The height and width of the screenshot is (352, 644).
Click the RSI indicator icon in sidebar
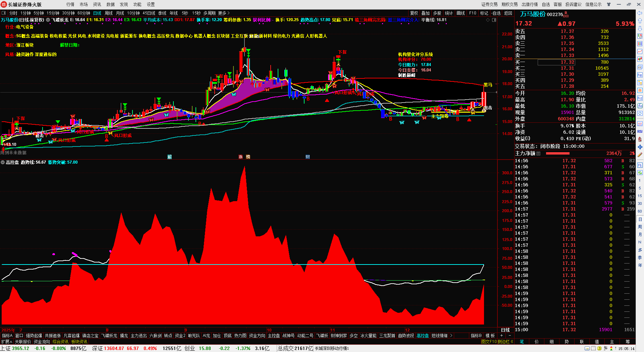click(640, 131)
